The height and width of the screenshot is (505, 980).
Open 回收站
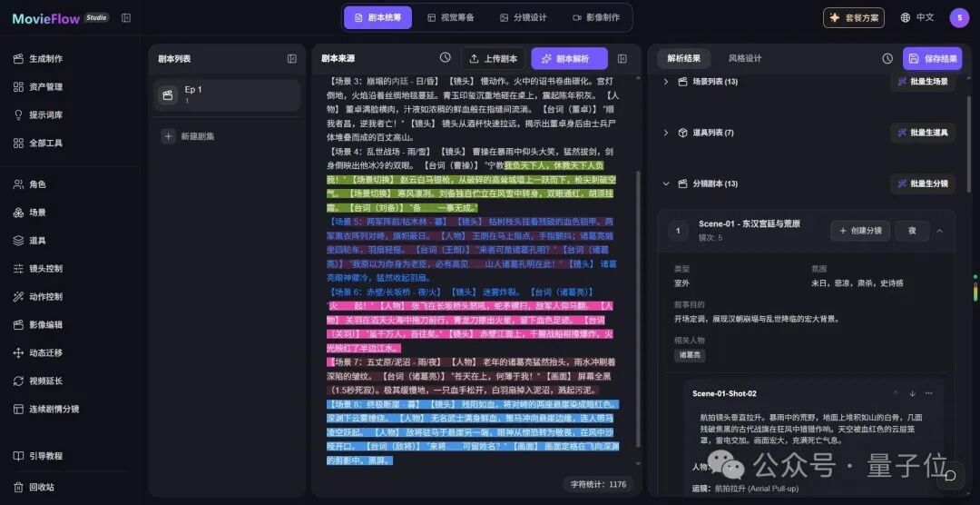[x=34, y=487]
